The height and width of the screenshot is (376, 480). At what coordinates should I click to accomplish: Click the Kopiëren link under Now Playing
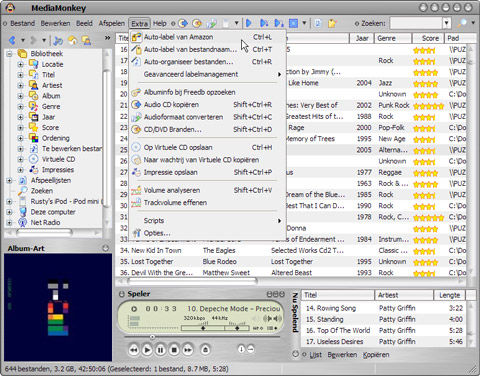pos(376,355)
